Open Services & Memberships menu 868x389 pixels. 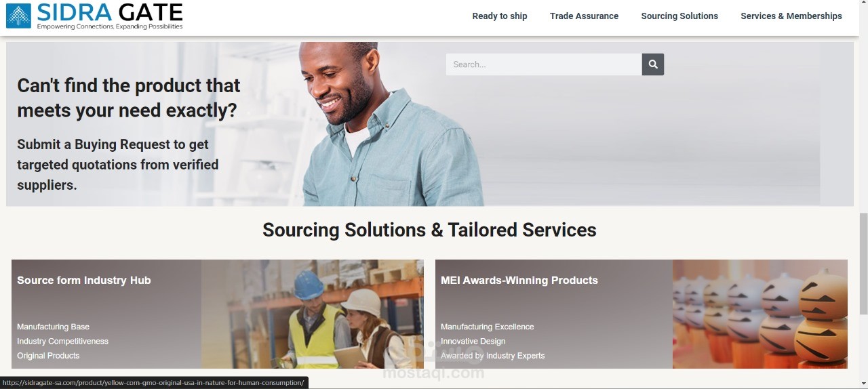[x=791, y=16]
